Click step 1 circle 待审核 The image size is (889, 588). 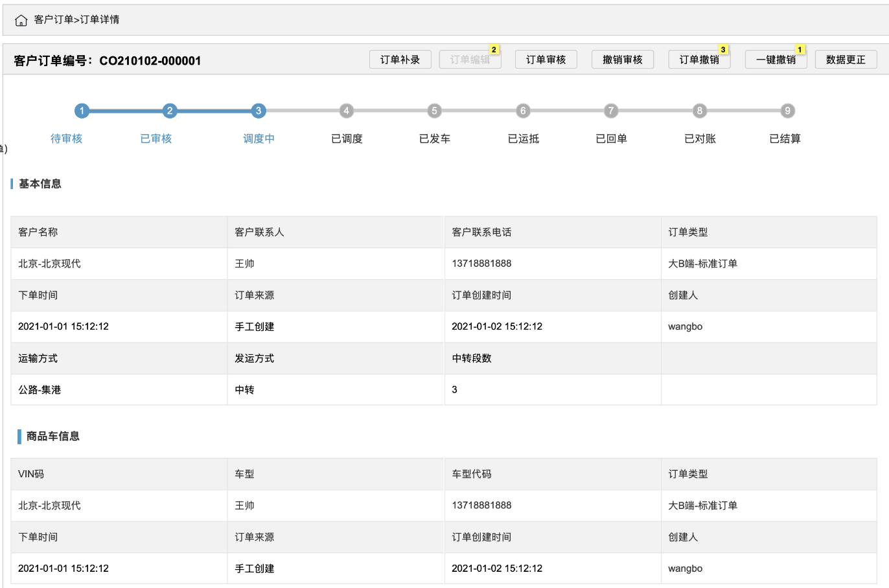pyautogui.click(x=82, y=111)
